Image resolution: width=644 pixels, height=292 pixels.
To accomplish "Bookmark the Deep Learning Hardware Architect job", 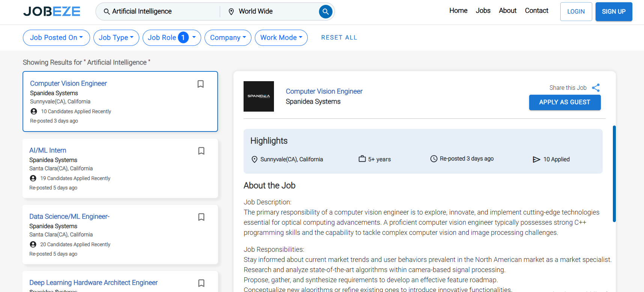I will click(202, 283).
